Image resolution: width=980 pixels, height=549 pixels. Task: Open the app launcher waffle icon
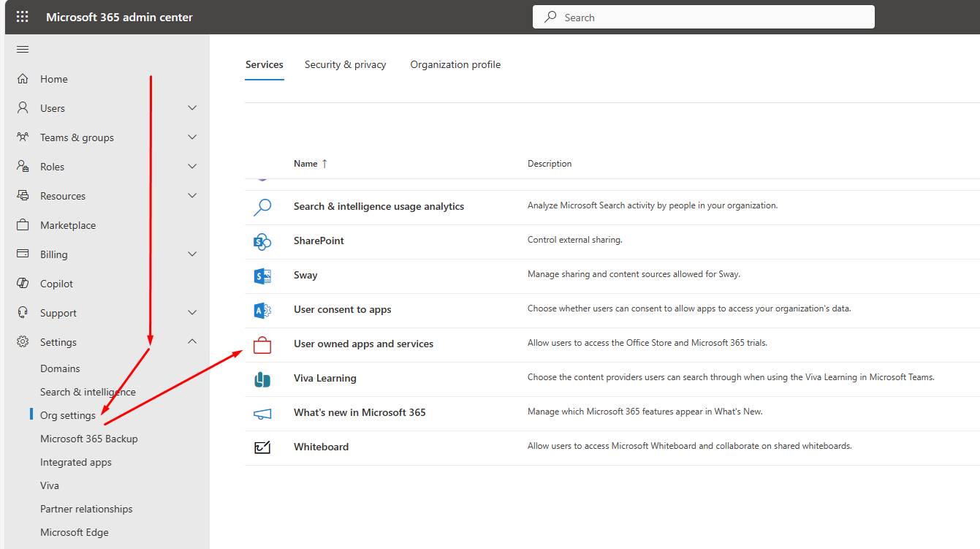(x=23, y=17)
